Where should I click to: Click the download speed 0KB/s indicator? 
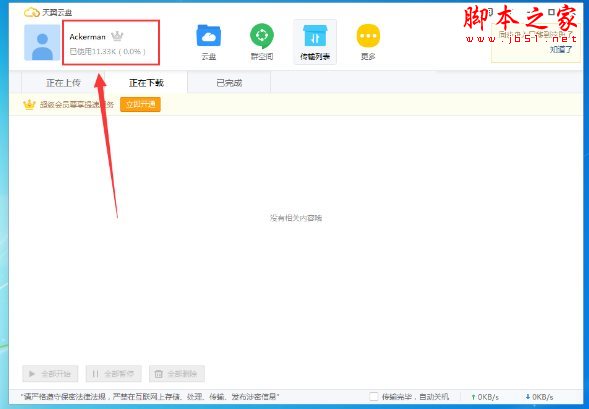539,397
